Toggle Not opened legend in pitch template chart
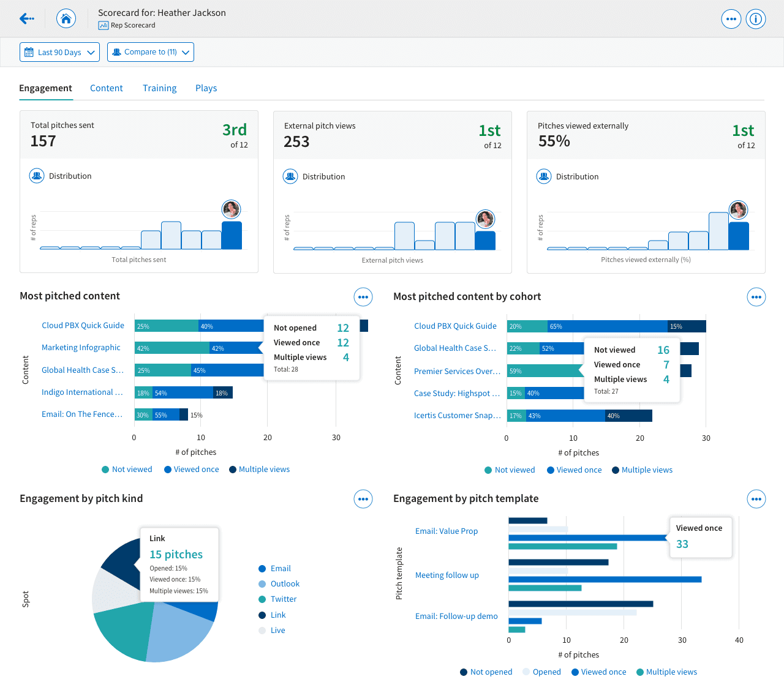 tap(486, 672)
